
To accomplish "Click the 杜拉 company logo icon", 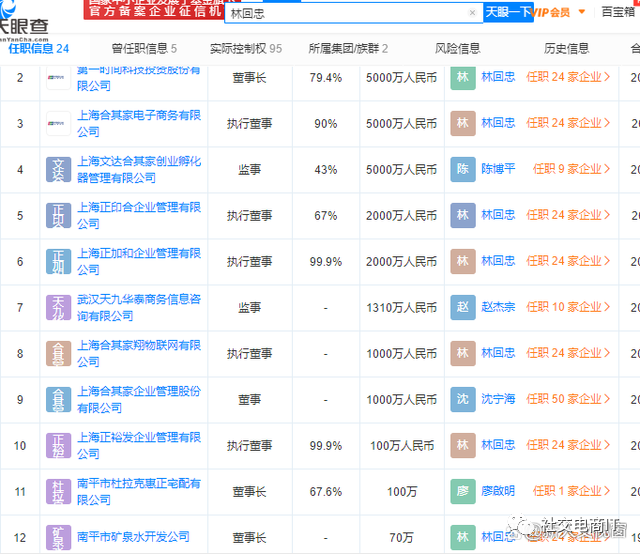I will 58,492.
